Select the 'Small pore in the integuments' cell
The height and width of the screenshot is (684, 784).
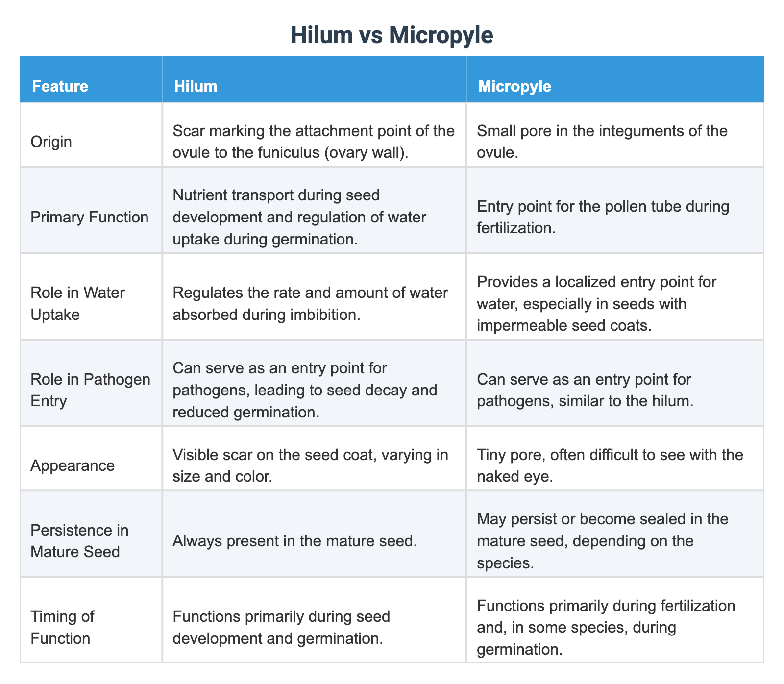coord(603,142)
